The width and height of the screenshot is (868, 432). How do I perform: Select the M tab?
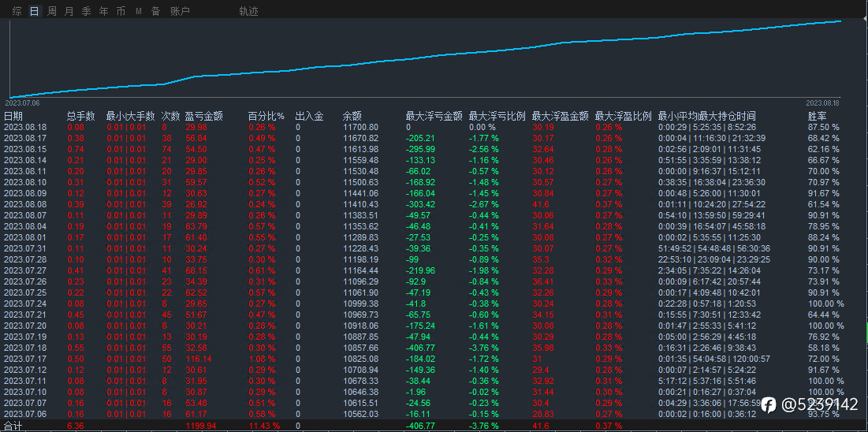[x=139, y=11]
